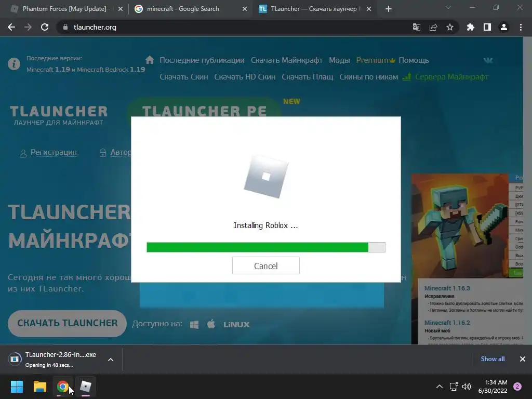This screenshot has height=399, width=532.
Task: Open Premium menu item
Action: click(375, 60)
